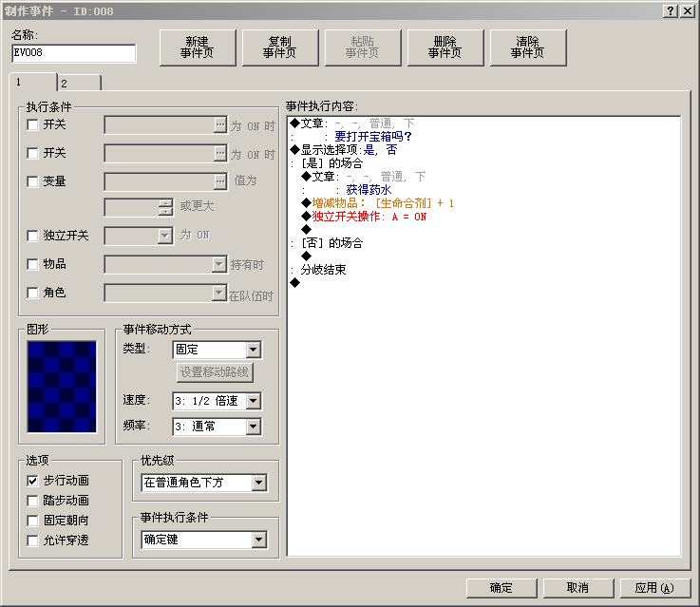This screenshot has width=700, height=607.
Task: Click the 应用(A) apply button
Action: pos(655,588)
